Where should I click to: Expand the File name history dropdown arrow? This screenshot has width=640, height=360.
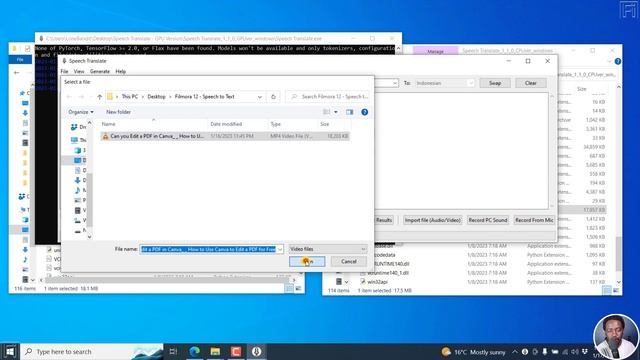[280, 249]
